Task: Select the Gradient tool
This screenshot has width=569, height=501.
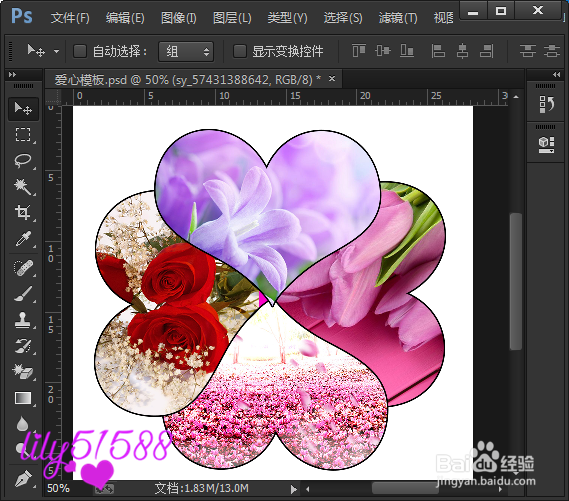Action: [23, 398]
